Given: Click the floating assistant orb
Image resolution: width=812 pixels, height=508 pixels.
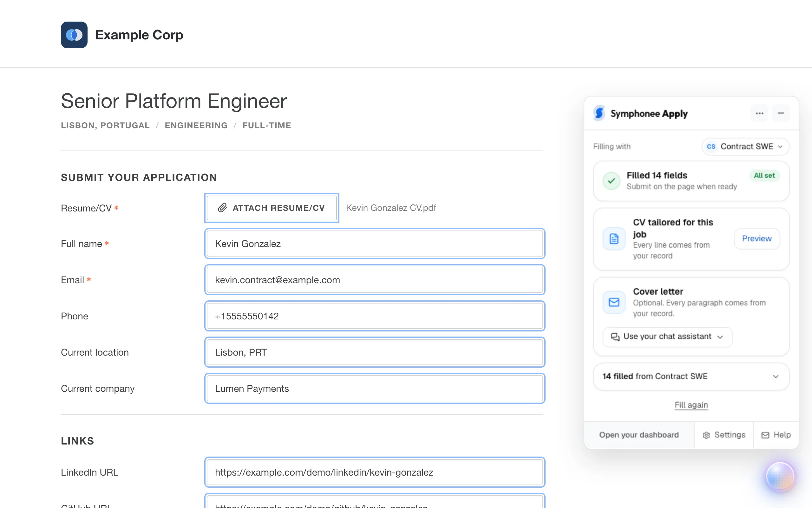Looking at the screenshot, I should [780, 477].
